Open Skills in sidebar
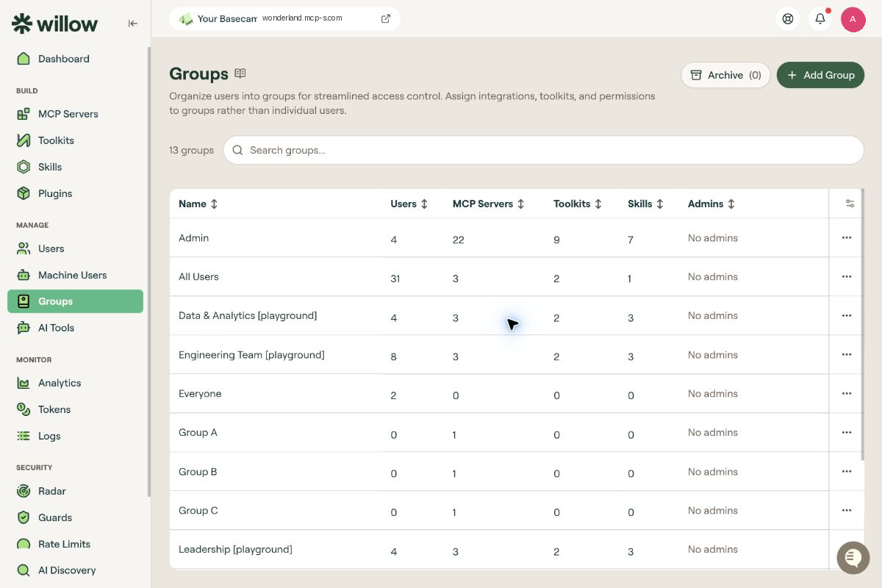Viewport: 882px width, 588px height. pyautogui.click(x=75, y=167)
